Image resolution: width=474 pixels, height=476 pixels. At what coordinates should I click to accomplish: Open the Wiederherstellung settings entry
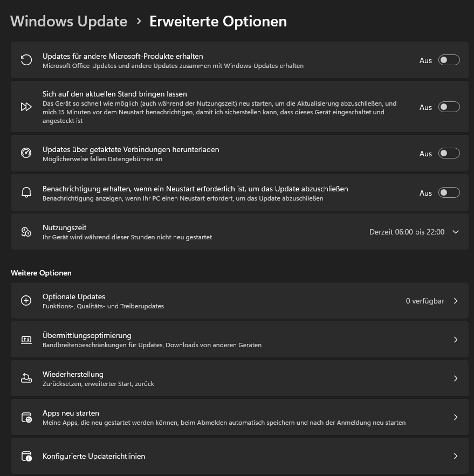tap(240, 378)
